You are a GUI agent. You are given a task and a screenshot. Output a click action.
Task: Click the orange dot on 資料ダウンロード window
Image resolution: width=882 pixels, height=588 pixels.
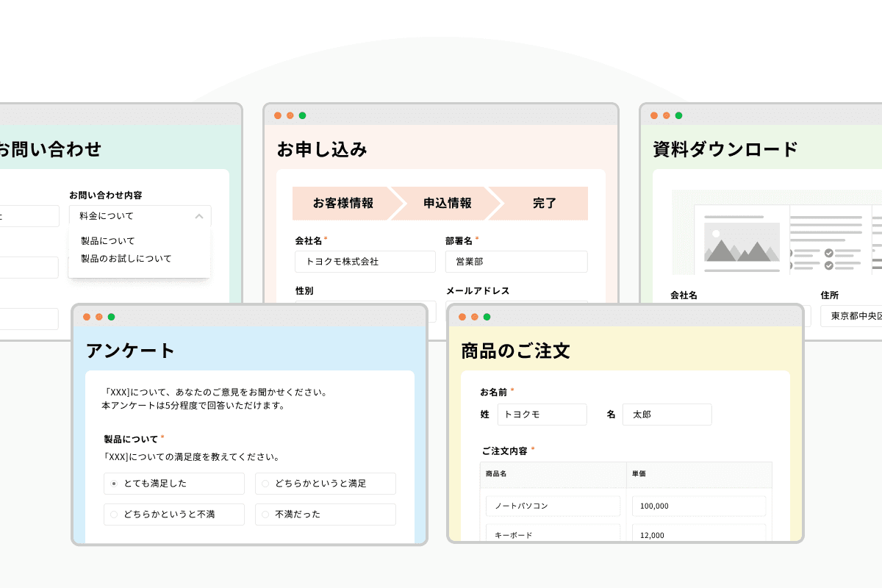[x=653, y=115]
